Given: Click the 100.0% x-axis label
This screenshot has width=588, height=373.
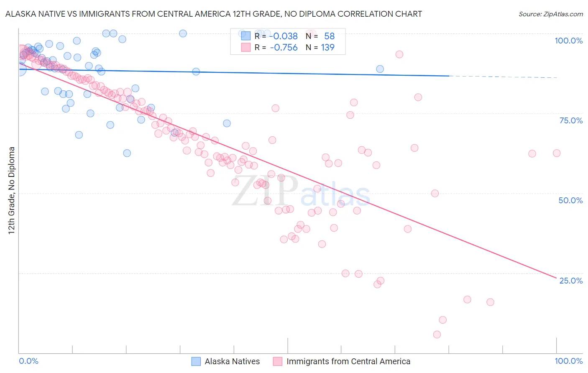Looking at the screenshot, I should click(569, 361).
